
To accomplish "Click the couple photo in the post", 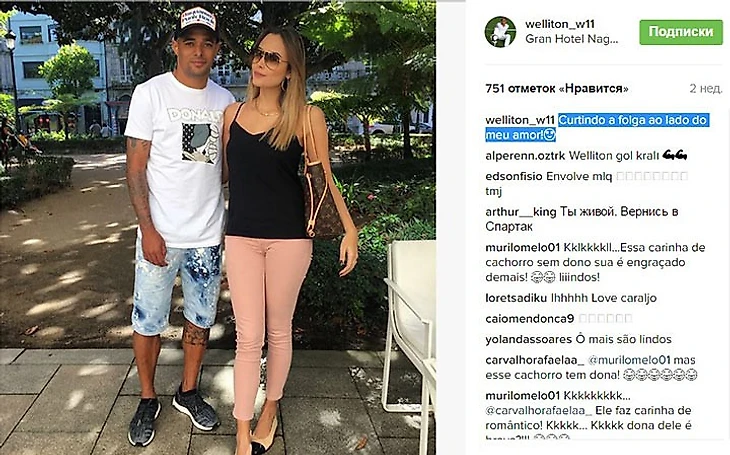I will (218, 227).
